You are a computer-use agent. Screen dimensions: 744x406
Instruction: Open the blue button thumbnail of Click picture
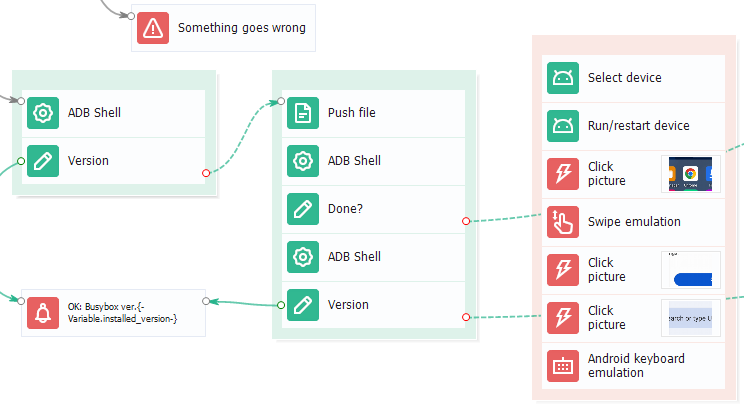coord(690,270)
